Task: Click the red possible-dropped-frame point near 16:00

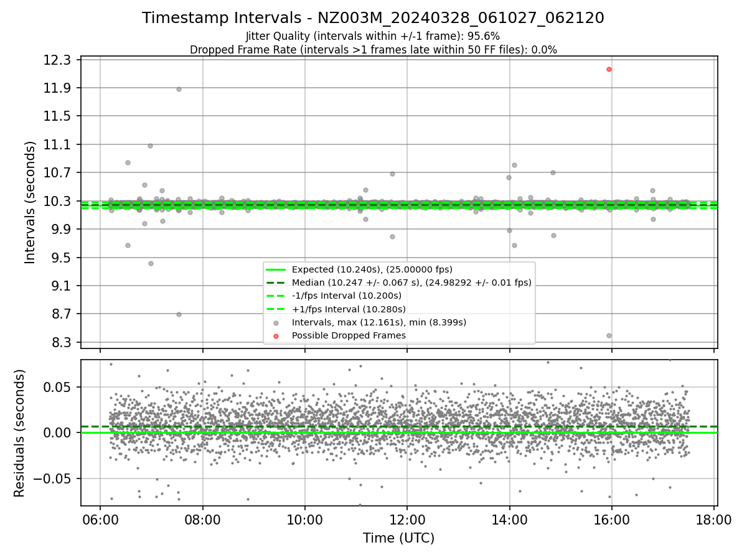Action: coord(609,69)
